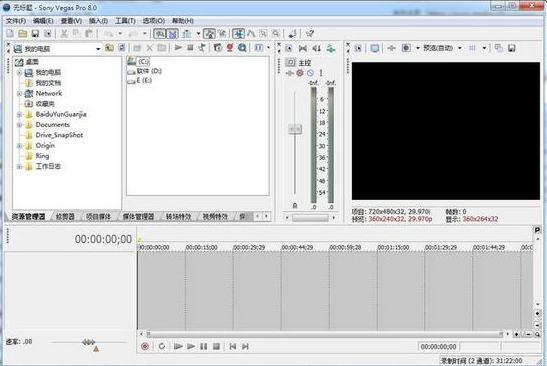Click the explorer Up One Level folder icon
Viewport: 547px width, 366px height.
(x=109, y=48)
